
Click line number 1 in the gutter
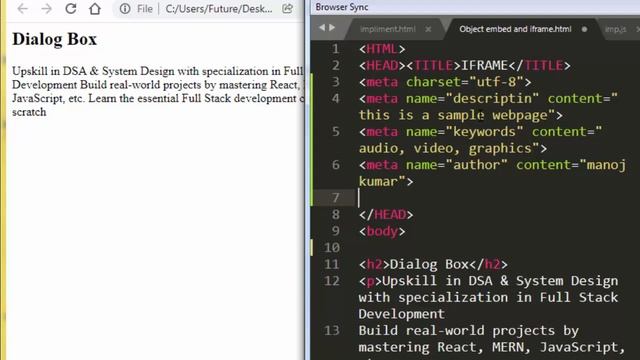pyautogui.click(x=336, y=49)
